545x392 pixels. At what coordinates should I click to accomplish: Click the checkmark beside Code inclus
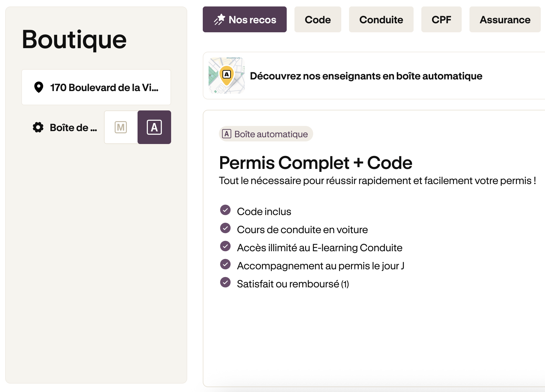point(225,210)
